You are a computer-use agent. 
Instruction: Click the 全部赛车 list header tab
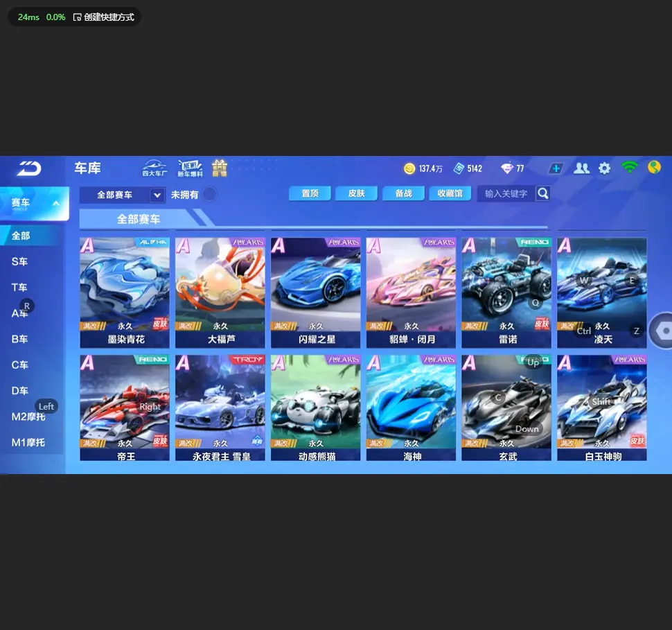(139, 219)
